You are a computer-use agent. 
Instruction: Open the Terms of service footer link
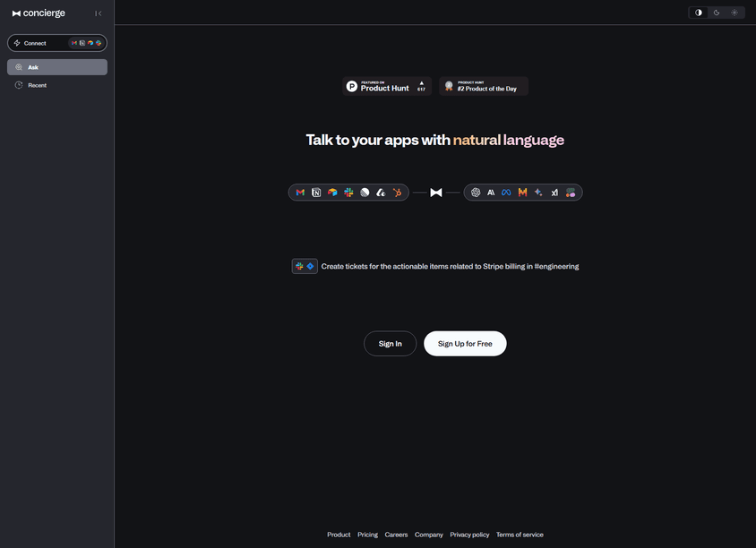[x=520, y=535]
